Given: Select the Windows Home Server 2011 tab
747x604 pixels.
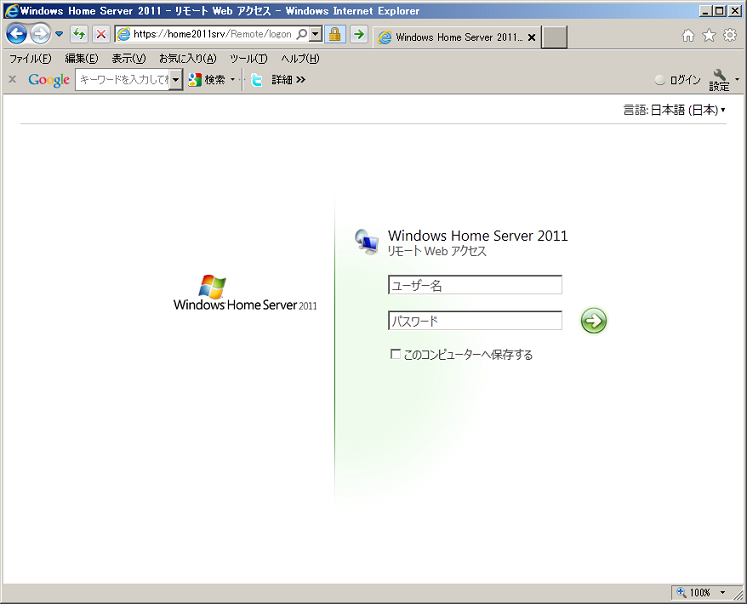Looking at the screenshot, I should pos(457,37).
